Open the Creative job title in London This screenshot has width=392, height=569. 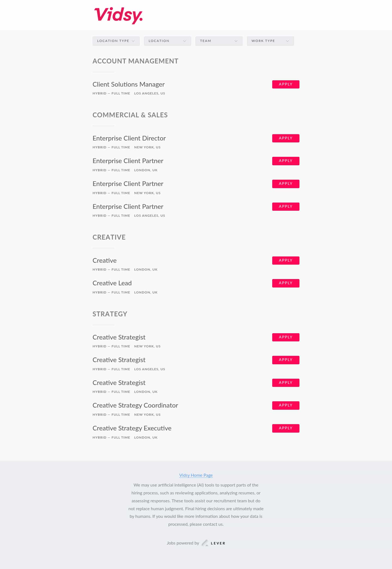coord(105,261)
